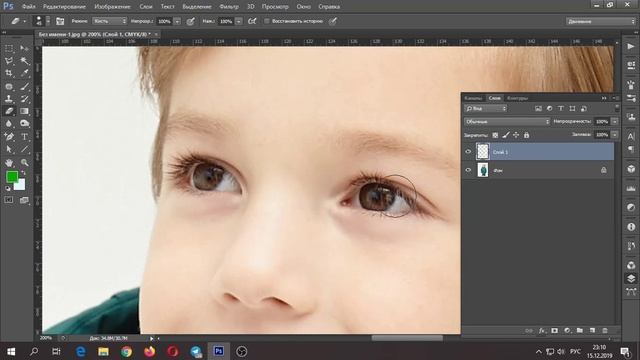Filter layers by adjustment layers

coord(549,109)
